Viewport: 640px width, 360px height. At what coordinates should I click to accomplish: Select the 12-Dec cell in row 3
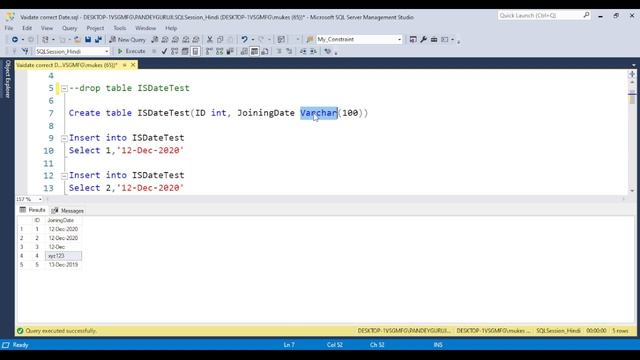[x=63, y=247]
